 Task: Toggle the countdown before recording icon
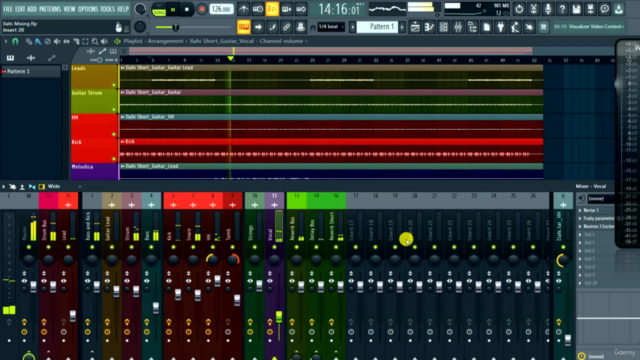click(272, 9)
